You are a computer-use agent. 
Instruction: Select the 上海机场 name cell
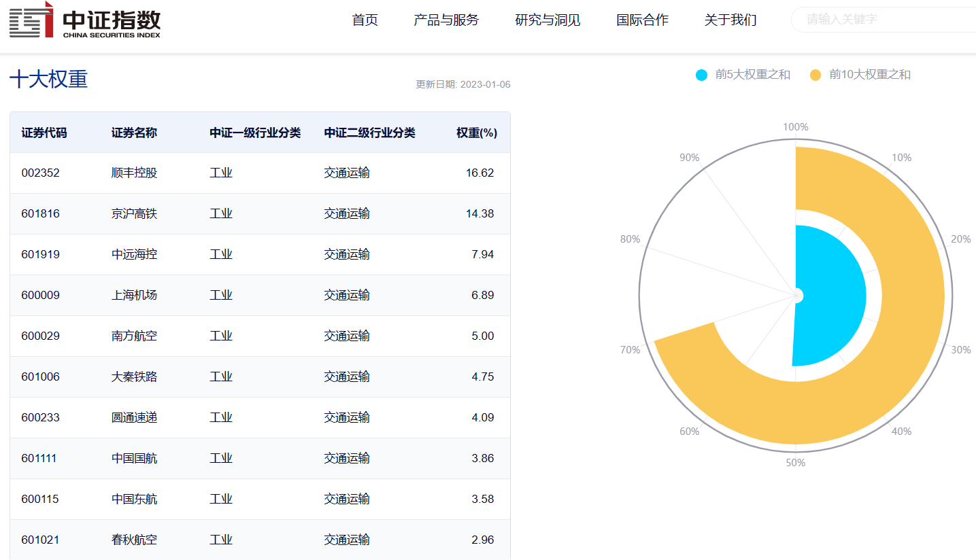click(134, 295)
